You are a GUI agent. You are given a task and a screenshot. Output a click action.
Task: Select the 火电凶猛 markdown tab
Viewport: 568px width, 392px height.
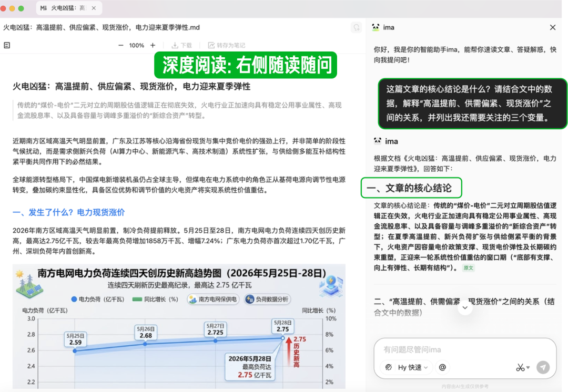click(x=69, y=8)
